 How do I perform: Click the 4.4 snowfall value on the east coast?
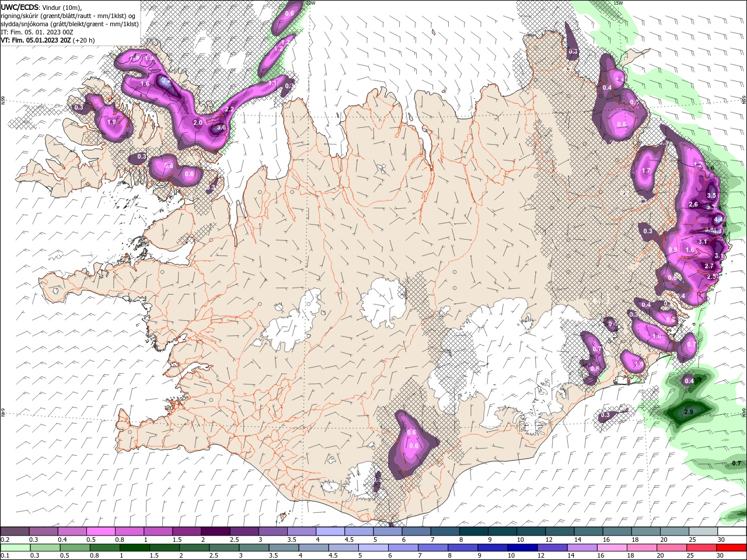718,219
